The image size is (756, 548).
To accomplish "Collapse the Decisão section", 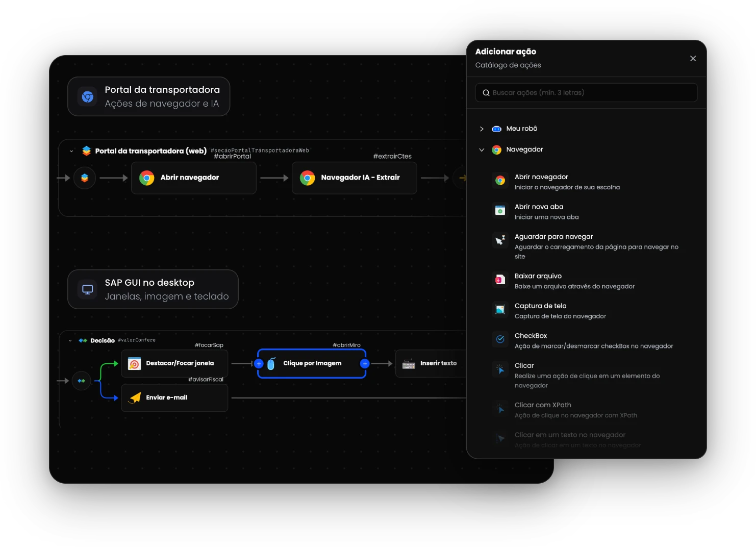I will pyautogui.click(x=70, y=340).
